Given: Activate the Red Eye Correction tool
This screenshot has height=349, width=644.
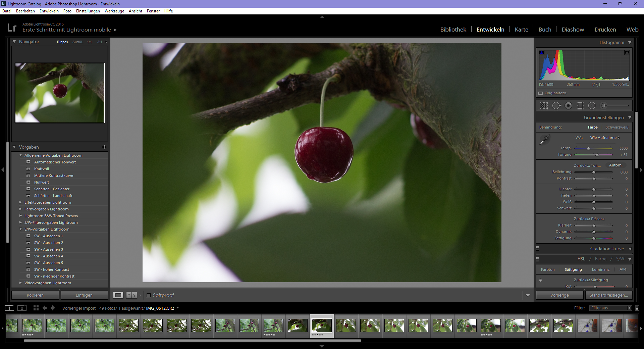Looking at the screenshot, I should [568, 105].
